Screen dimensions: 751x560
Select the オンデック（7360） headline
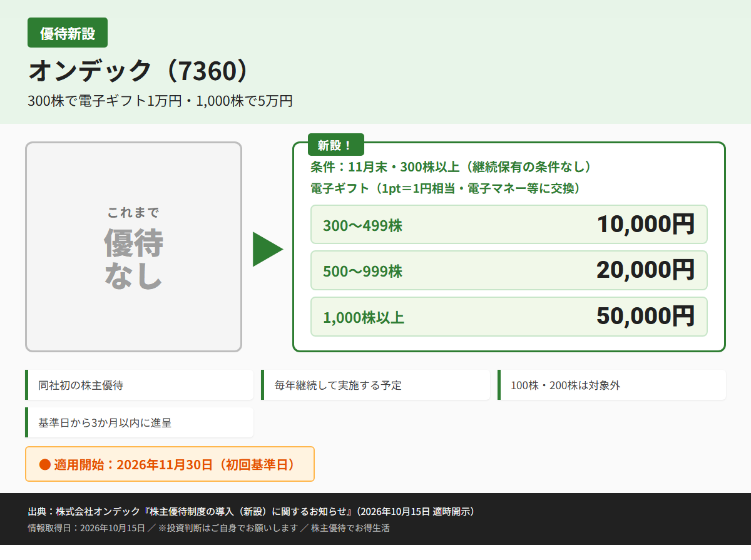(138, 71)
